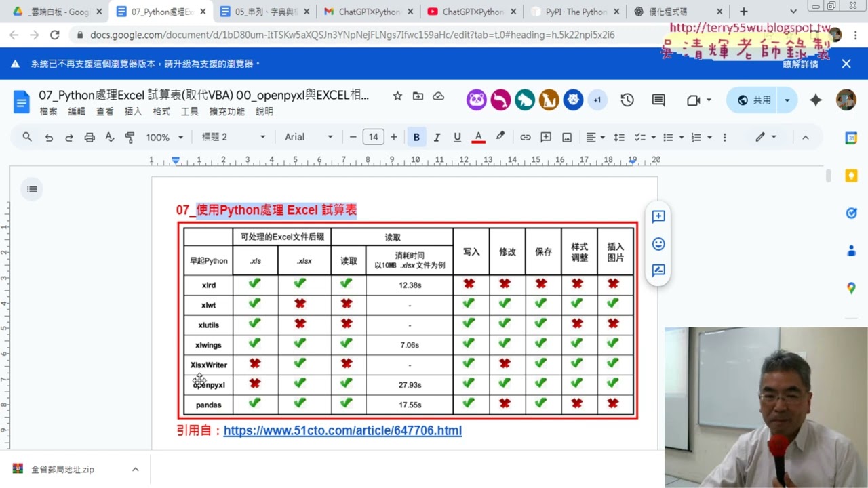Viewport: 868px width, 488px height.
Task: Click the text color swatch
Action: [x=478, y=137]
